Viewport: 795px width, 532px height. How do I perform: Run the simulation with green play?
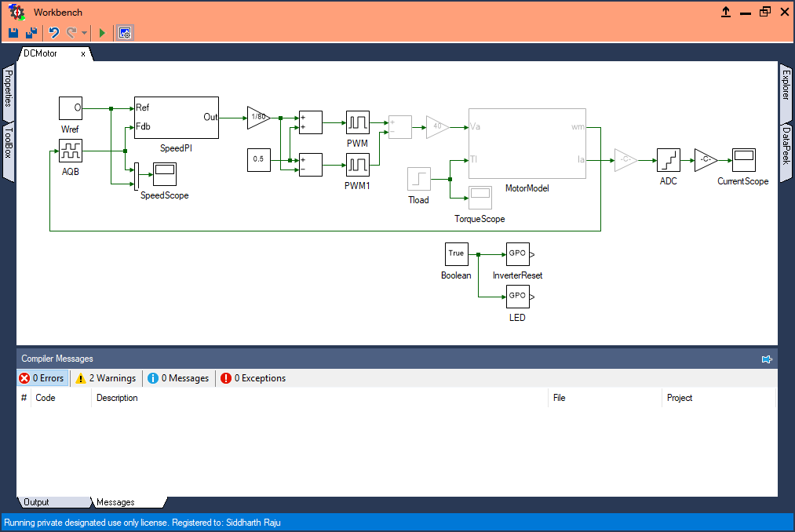[x=102, y=33]
